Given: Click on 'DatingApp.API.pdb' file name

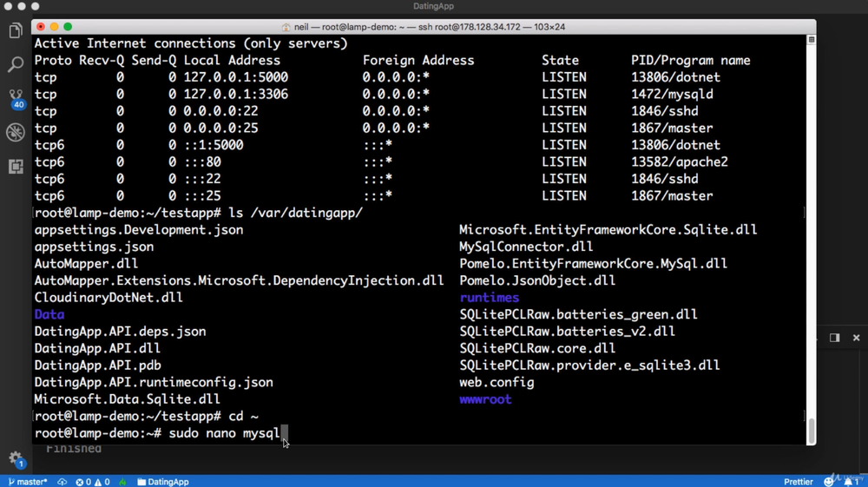Looking at the screenshot, I should coord(97,365).
